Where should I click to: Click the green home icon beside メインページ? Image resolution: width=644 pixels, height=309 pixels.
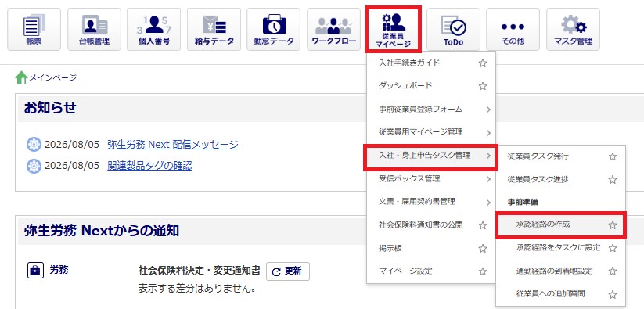(21, 77)
